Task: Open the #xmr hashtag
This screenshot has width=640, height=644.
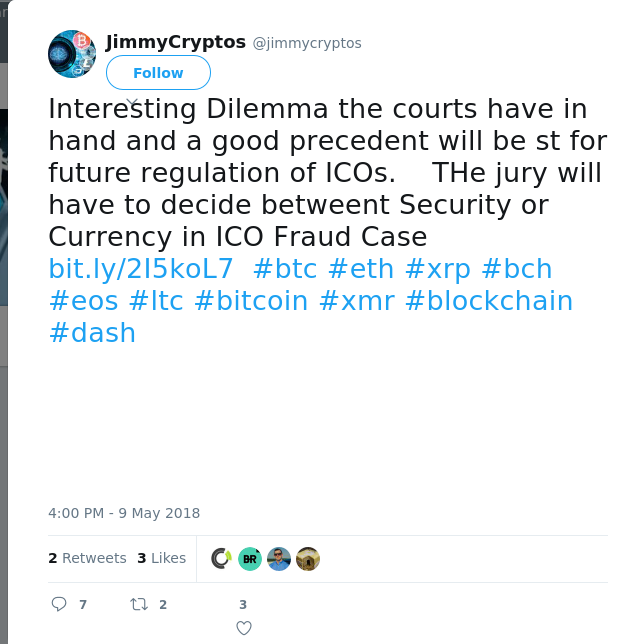Action: 356,301
